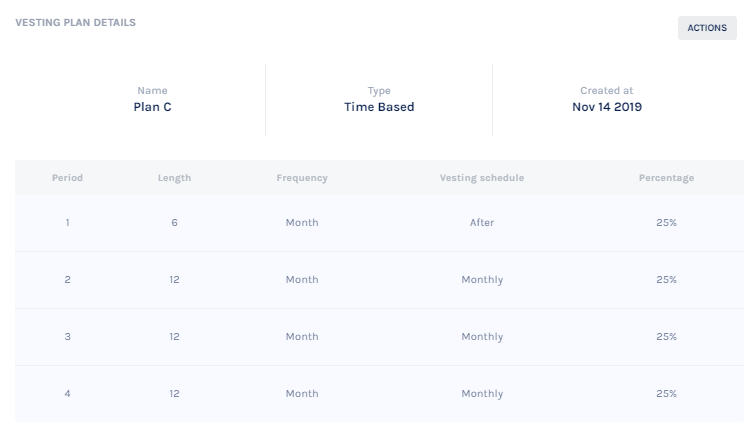Click the length value 6 in period 1
Viewport: 754px width, 435px height.
coord(174,223)
